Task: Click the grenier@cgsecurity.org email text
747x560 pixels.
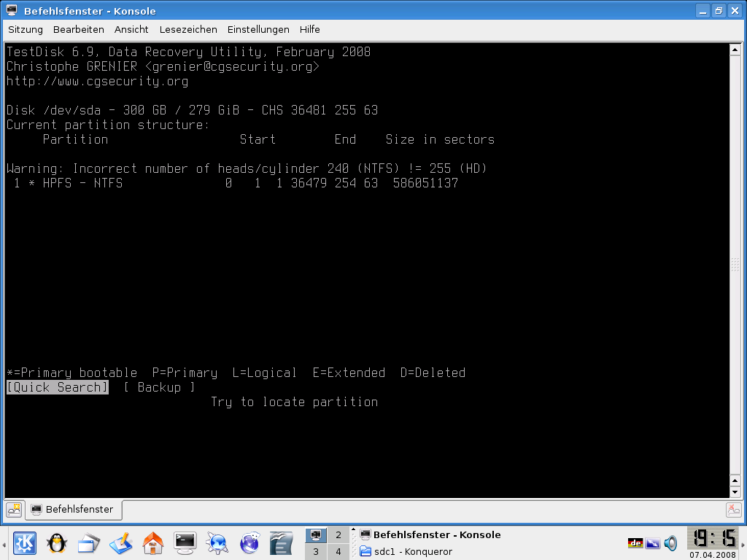Action: 233,66
